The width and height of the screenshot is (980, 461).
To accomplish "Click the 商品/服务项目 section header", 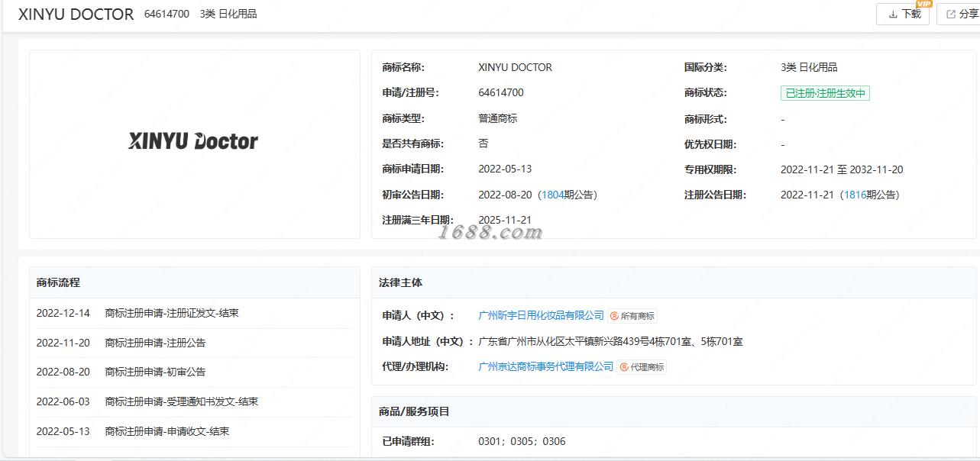I will pos(675,411).
